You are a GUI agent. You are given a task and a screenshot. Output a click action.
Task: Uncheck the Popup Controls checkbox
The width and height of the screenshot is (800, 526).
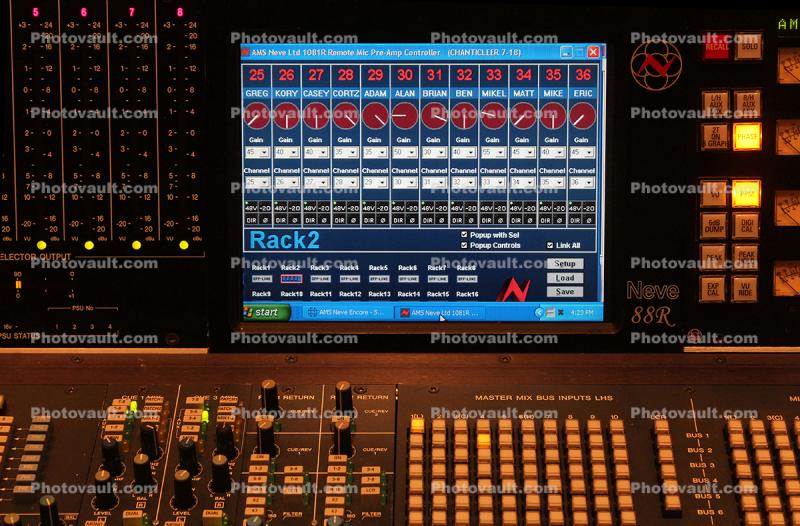[x=463, y=245]
